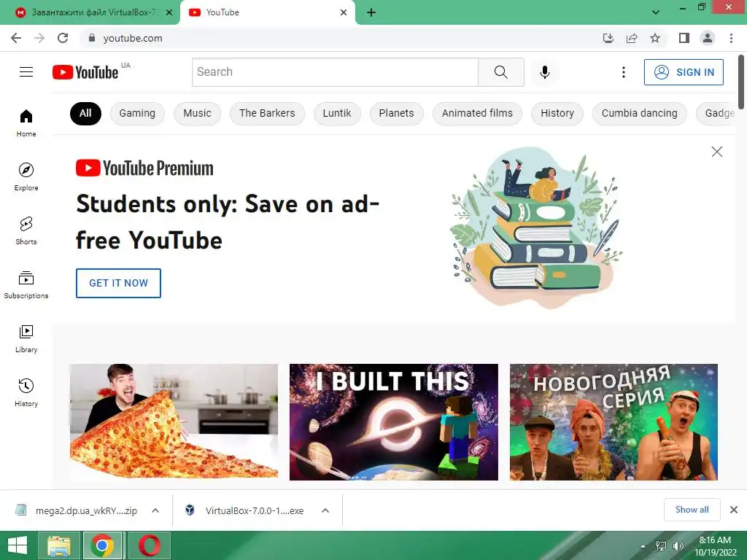Click GET IT NOW Premium button
The height and width of the screenshot is (560, 747).
(119, 283)
